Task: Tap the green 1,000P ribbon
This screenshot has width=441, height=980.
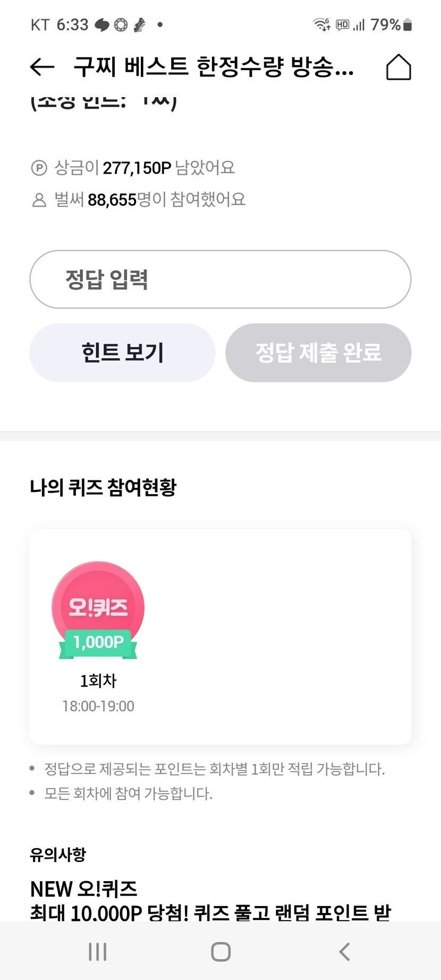Action: (98, 642)
